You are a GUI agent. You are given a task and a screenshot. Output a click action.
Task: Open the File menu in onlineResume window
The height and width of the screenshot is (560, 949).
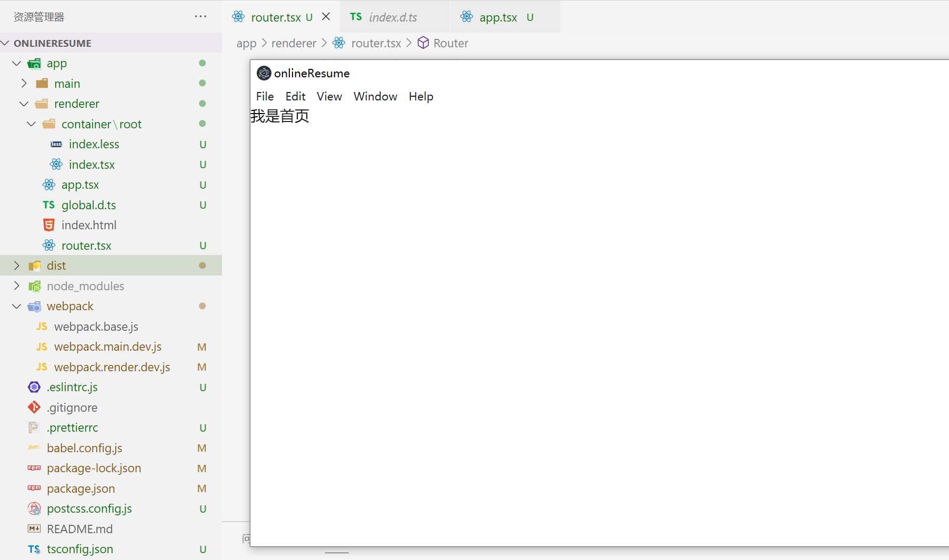click(265, 97)
